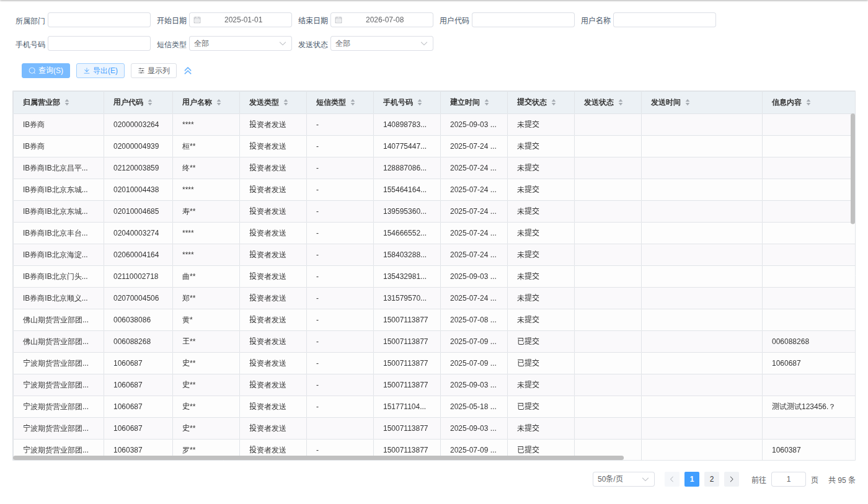Click 信息内容 cell 006088268
Image resolution: width=868 pixels, height=504 pixels.
[809, 342]
